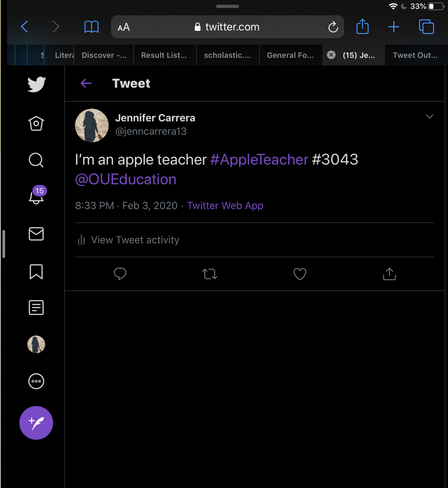Reply to the tweet
The height and width of the screenshot is (488, 448).
coord(120,274)
